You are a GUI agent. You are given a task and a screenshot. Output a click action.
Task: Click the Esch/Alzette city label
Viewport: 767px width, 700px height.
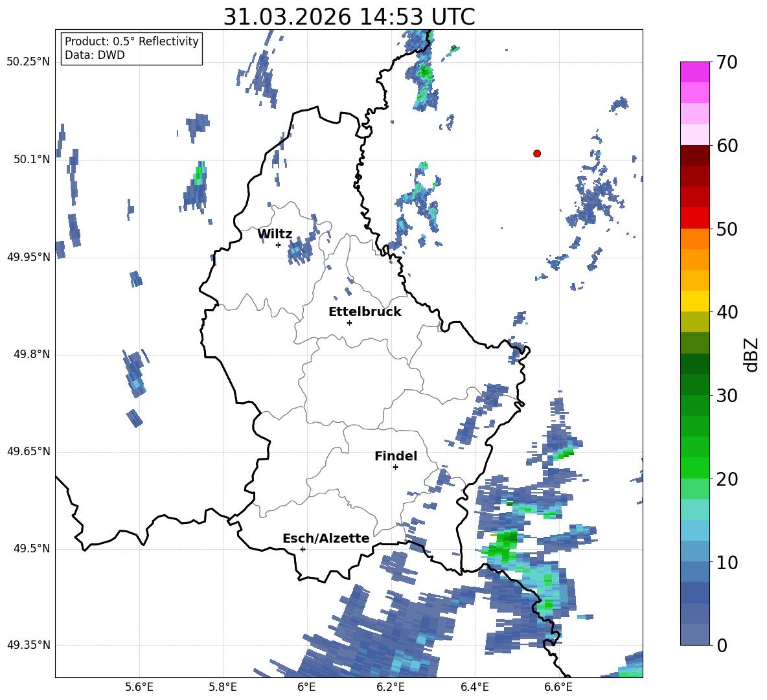pos(326,538)
